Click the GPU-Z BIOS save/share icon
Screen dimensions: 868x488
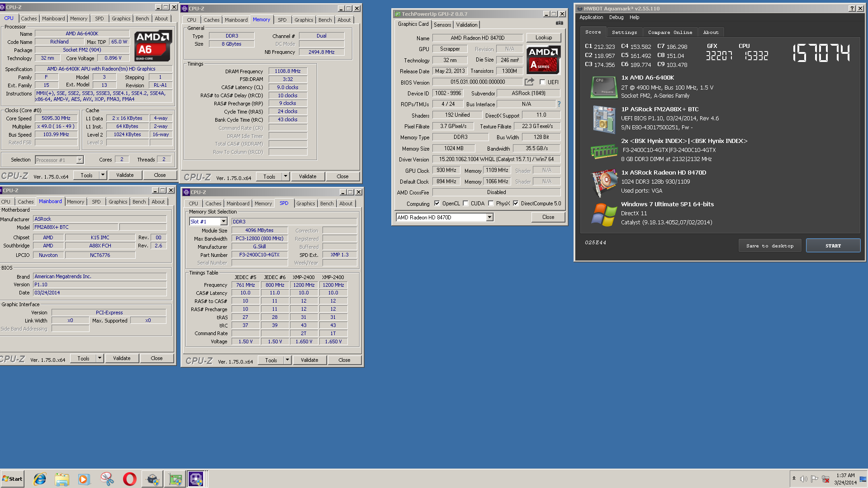(529, 82)
